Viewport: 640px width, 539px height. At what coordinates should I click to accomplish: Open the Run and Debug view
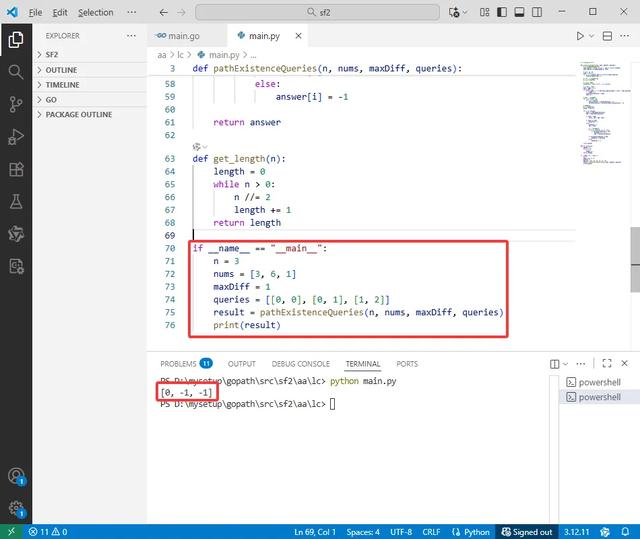point(16,137)
